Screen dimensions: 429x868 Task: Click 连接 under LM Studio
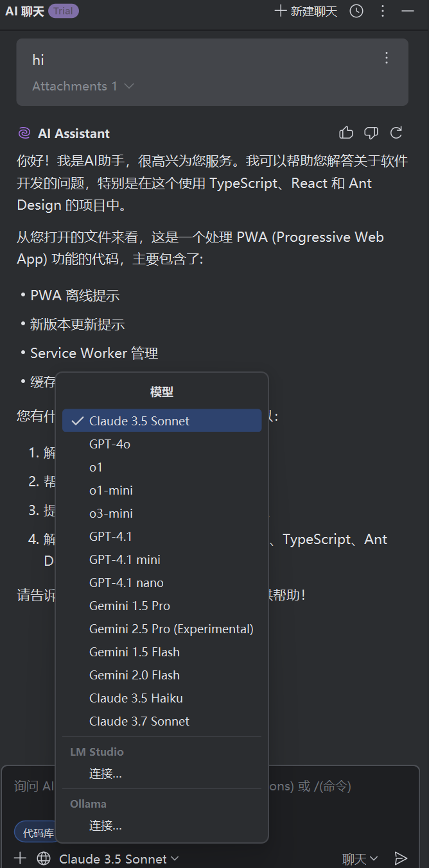point(105,774)
